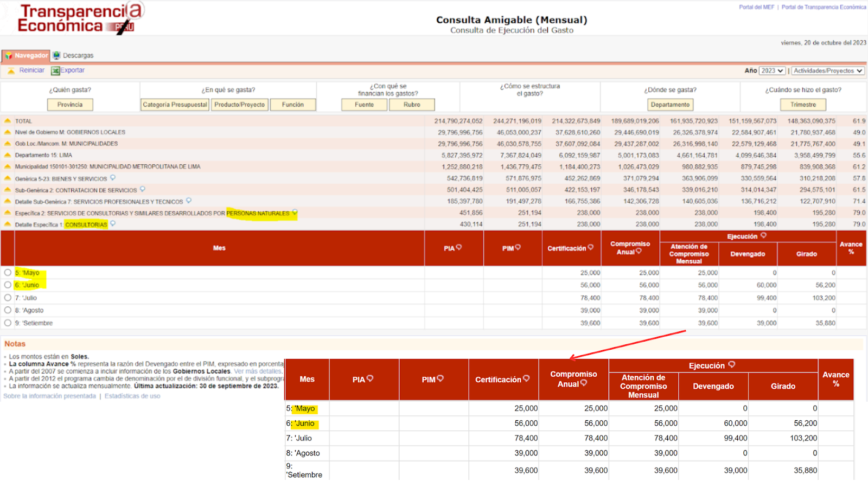Click Junio's Devengado value 60,000
The height and width of the screenshot is (488, 868).
pos(767,285)
